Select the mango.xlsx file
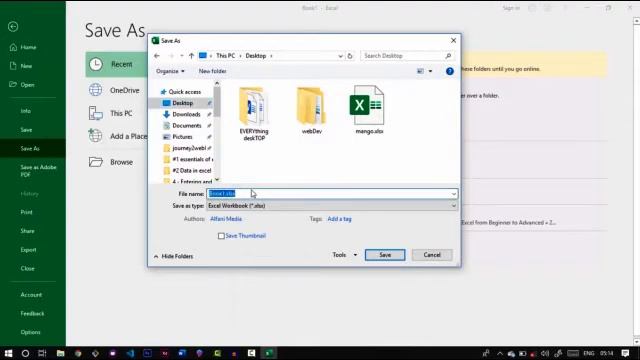 tap(368, 110)
